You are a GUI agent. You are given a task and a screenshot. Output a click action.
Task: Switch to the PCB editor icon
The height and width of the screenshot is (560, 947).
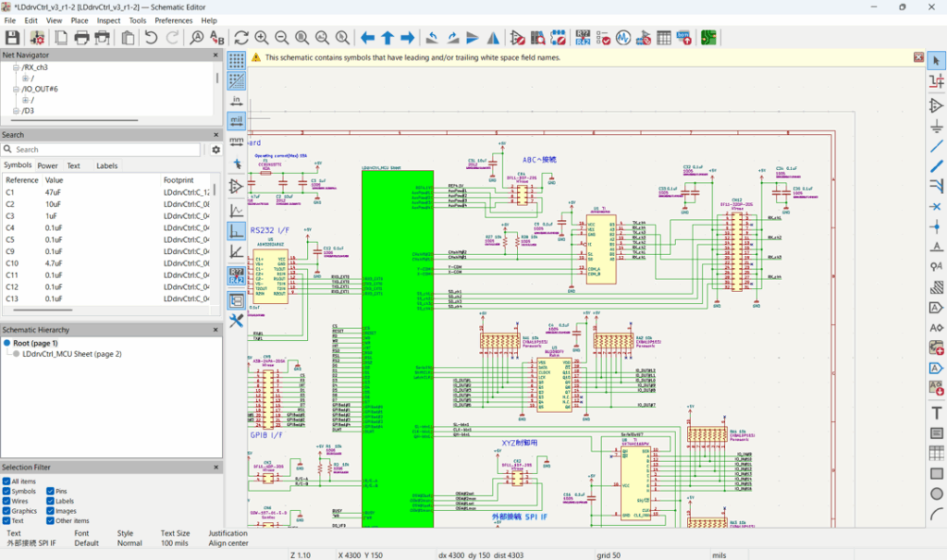point(708,37)
